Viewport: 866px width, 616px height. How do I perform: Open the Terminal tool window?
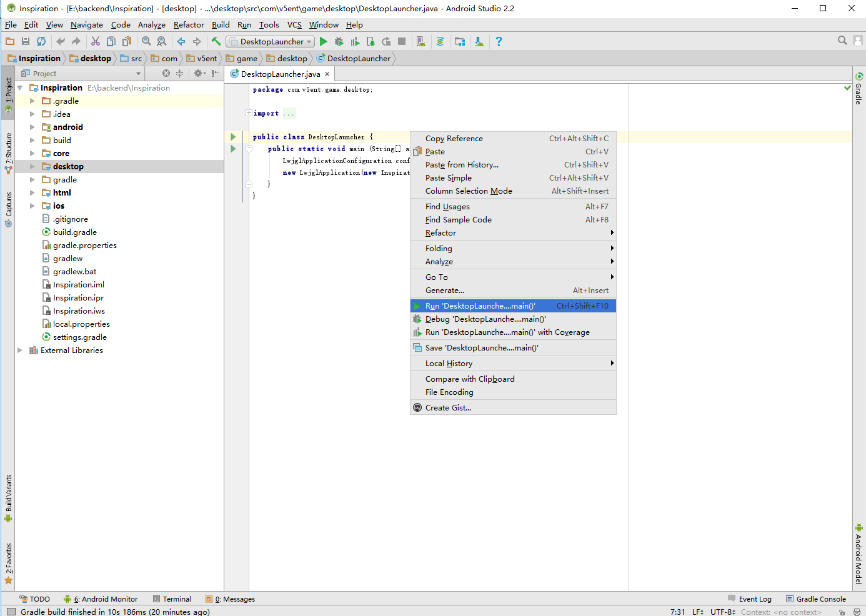pyautogui.click(x=172, y=599)
